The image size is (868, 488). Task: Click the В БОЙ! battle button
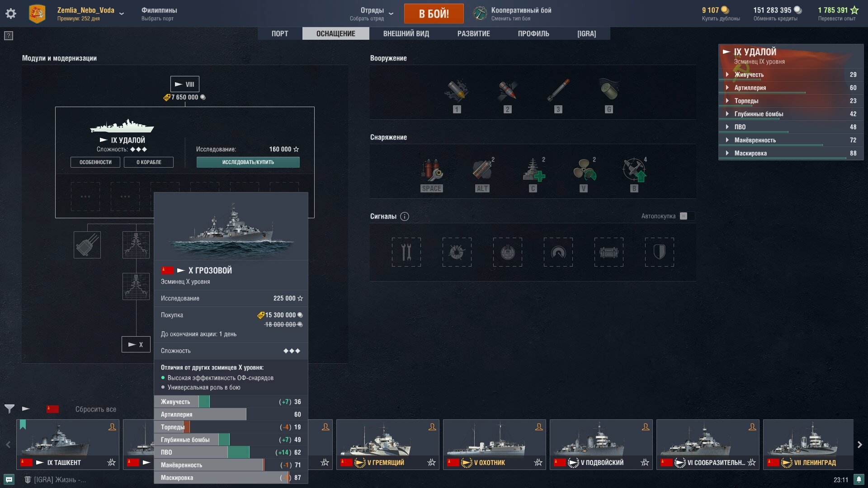pyautogui.click(x=434, y=14)
